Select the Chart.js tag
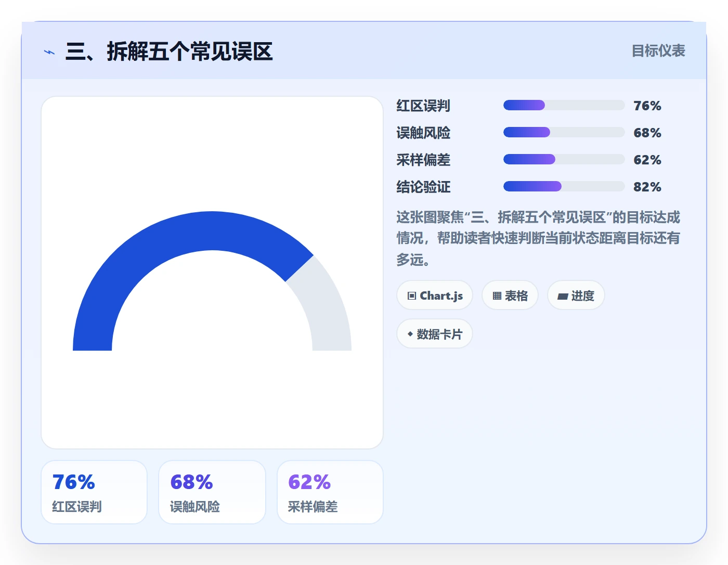Screen dimensions: 728x565 (x=435, y=296)
